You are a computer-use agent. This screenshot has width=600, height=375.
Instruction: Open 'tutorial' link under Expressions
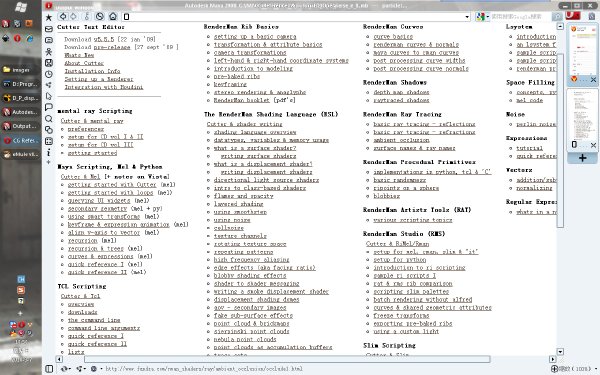[x=530, y=148]
